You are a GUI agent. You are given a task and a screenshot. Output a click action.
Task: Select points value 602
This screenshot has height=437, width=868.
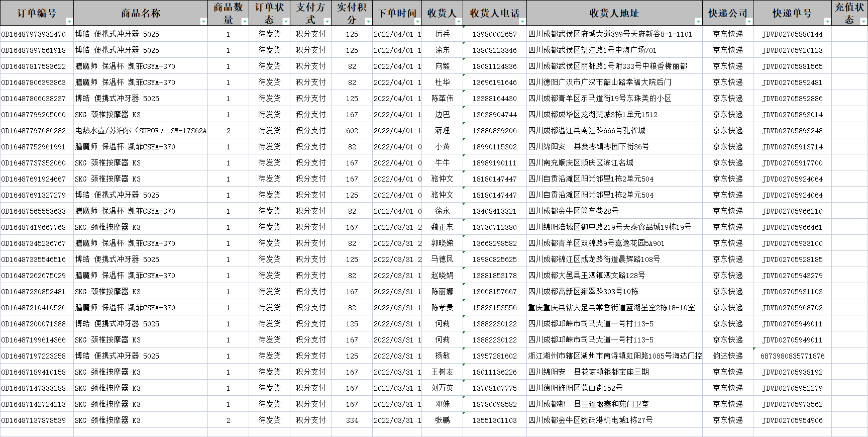pyautogui.click(x=352, y=131)
